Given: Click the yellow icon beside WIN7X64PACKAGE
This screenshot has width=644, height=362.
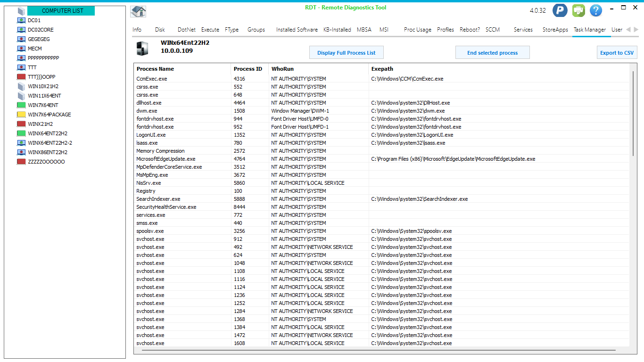Looking at the screenshot, I should coord(21,115).
